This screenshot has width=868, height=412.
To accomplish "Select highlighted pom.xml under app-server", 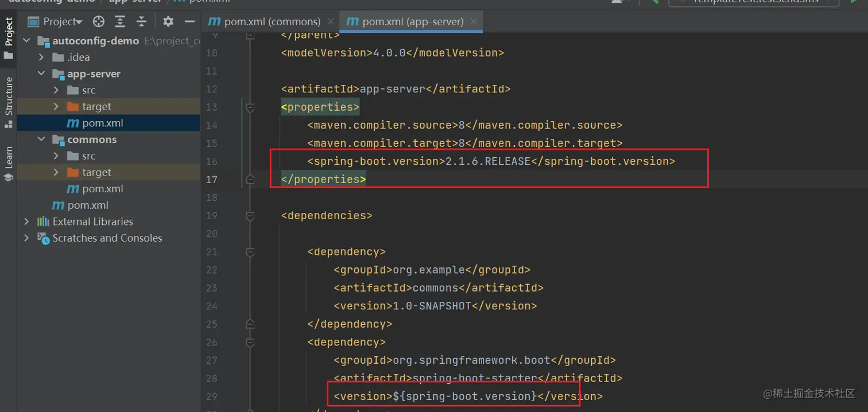I will [102, 123].
